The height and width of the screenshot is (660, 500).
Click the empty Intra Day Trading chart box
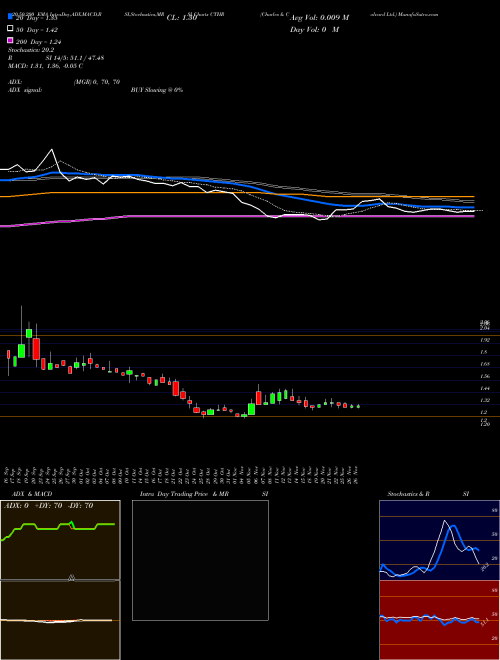[x=200, y=560]
